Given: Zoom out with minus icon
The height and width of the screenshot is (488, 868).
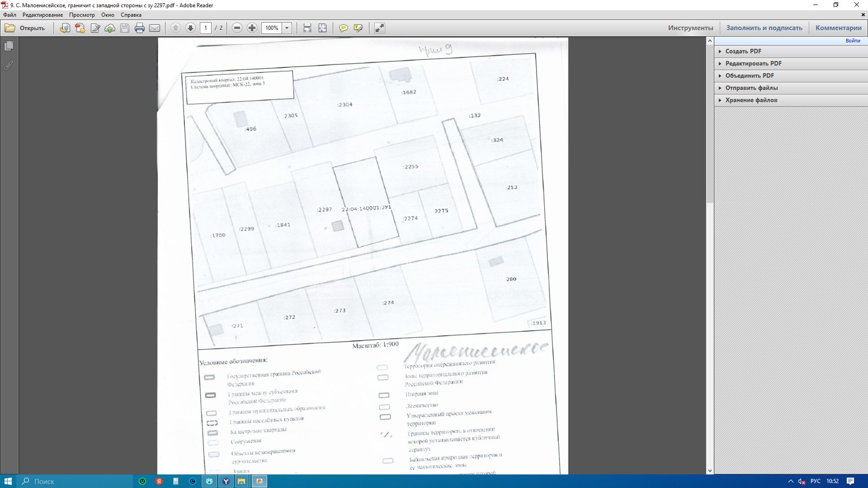Looking at the screenshot, I should (237, 28).
